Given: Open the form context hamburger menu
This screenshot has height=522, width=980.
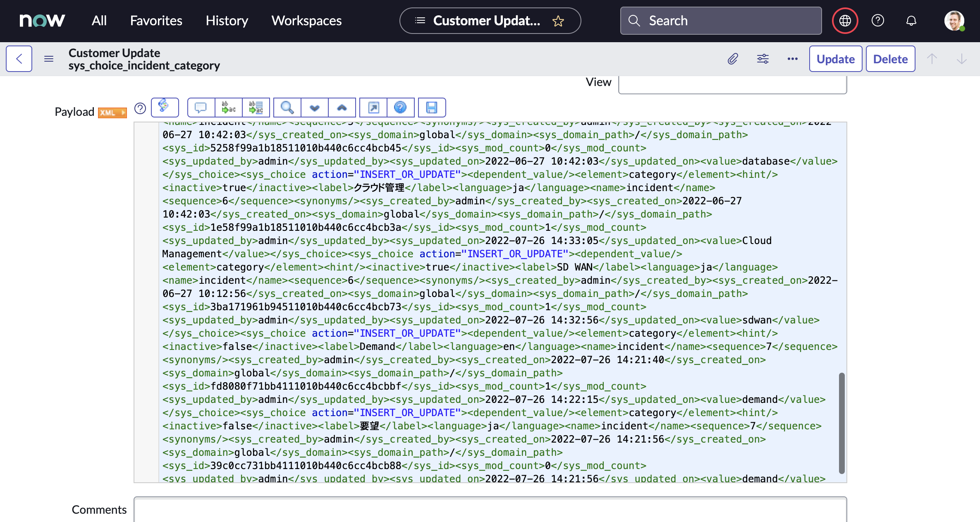Looking at the screenshot, I should (49, 59).
